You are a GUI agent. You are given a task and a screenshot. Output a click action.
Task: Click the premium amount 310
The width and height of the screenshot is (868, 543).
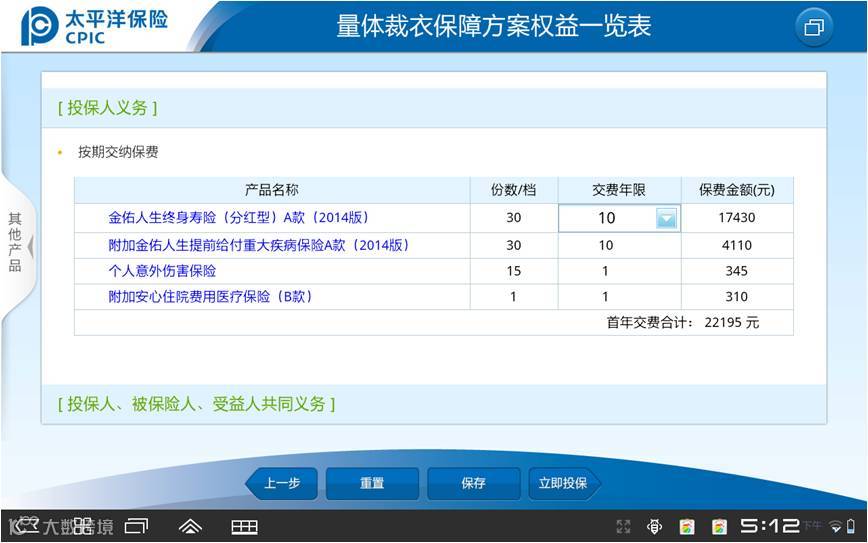(x=737, y=297)
